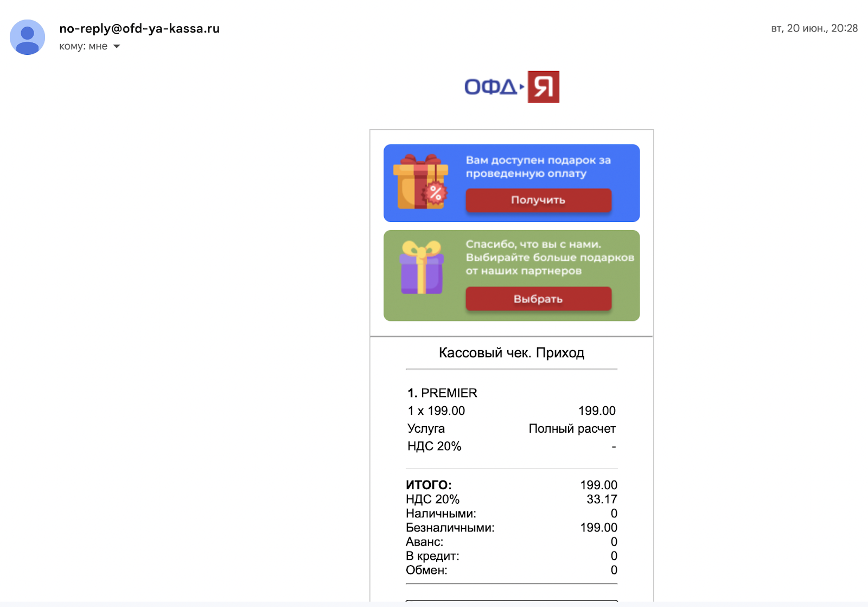Screen dimensions: 868x607
Task: Click the Услуга label
Action: coord(426,428)
